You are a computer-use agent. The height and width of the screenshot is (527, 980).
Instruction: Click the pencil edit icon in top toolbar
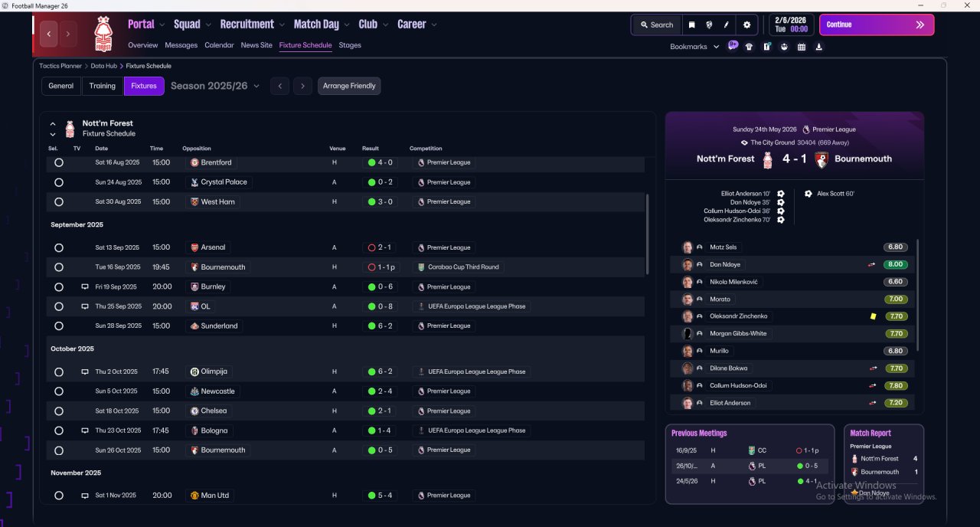click(x=727, y=25)
